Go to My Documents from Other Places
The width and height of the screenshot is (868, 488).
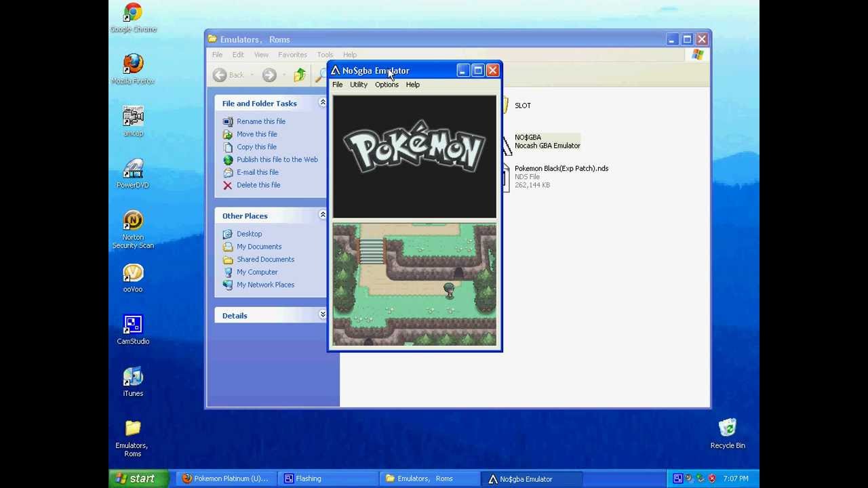pos(259,247)
